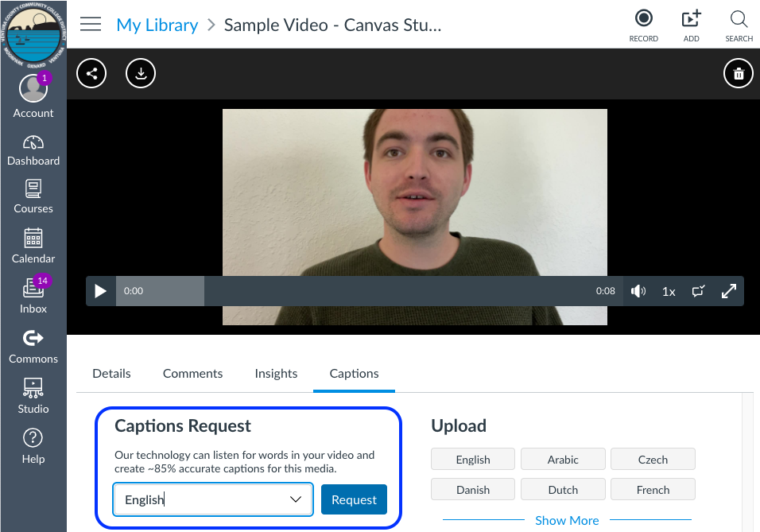Viewport: 760px width, 532px height.
Task: Open Studio in the sidebar
Action: click(33, 396)
